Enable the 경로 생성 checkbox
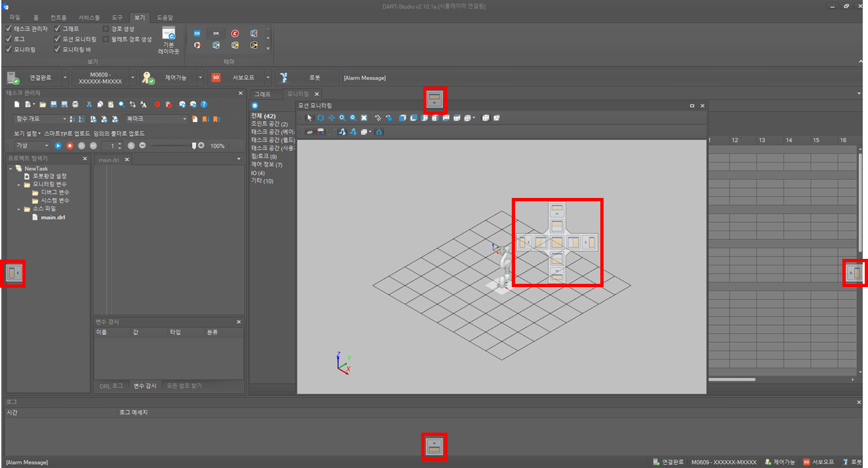The width and height of the screenshot is (868, 468). coord(106,29)
